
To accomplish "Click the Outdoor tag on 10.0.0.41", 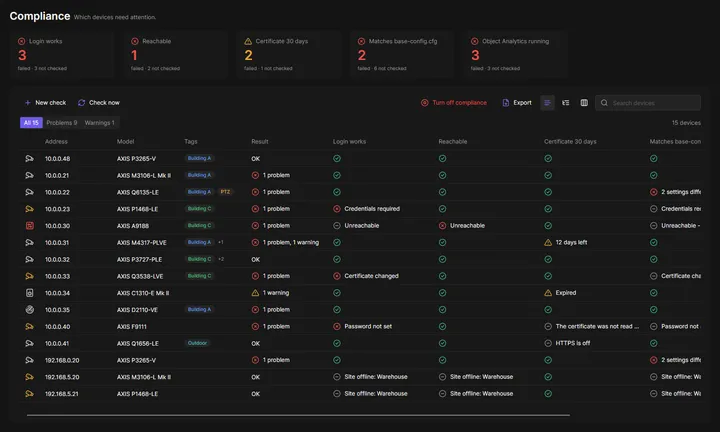I will coord(197,343).
